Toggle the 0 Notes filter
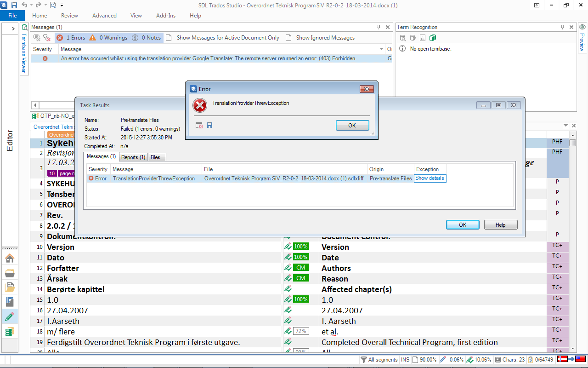Viewport: 588px width, 368px height. (x=147, y=38)
